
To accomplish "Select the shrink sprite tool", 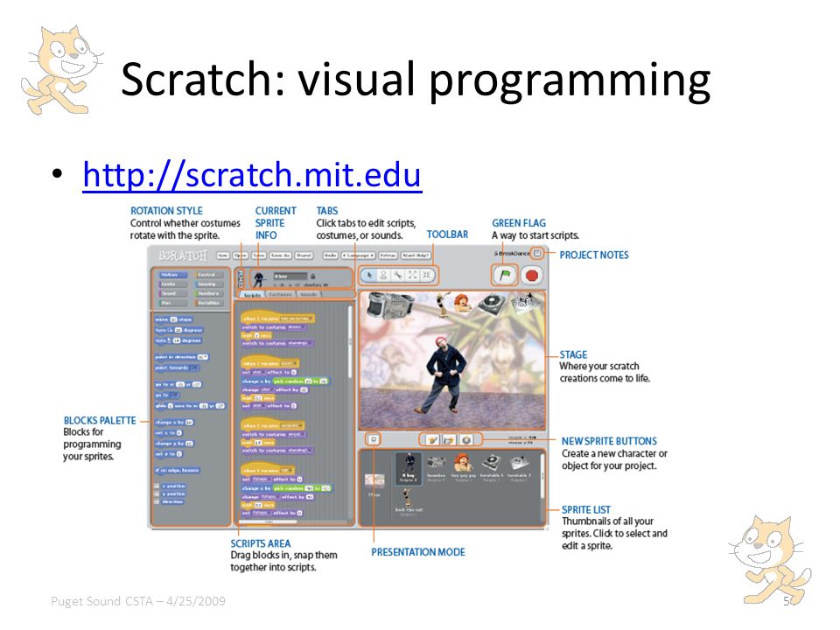I will pos(428,276).
